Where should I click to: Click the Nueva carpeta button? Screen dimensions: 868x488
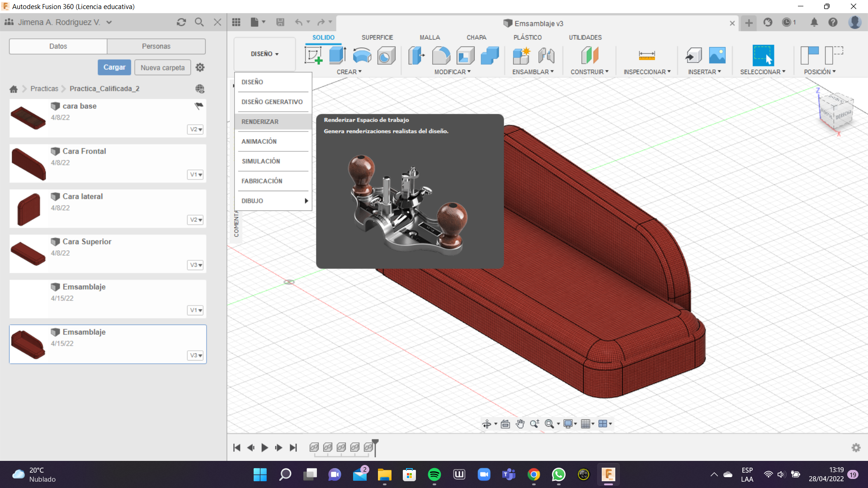[163, 67]
